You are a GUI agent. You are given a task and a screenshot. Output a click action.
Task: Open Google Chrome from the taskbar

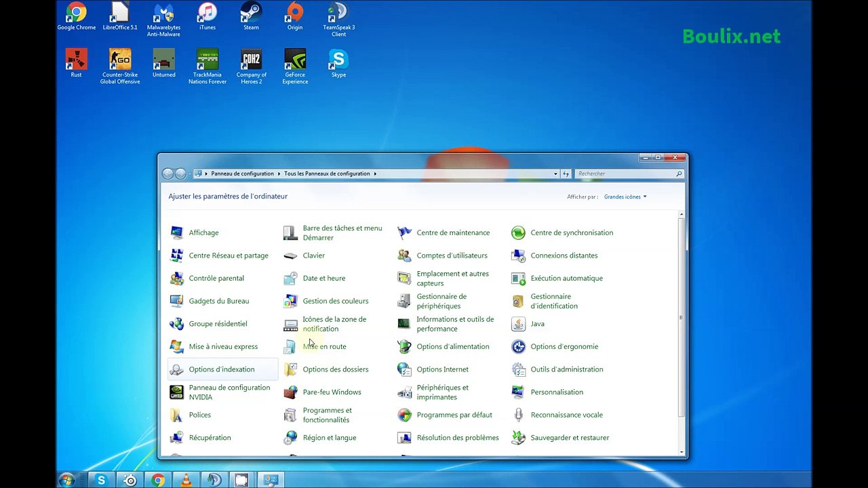click(158, 480)
